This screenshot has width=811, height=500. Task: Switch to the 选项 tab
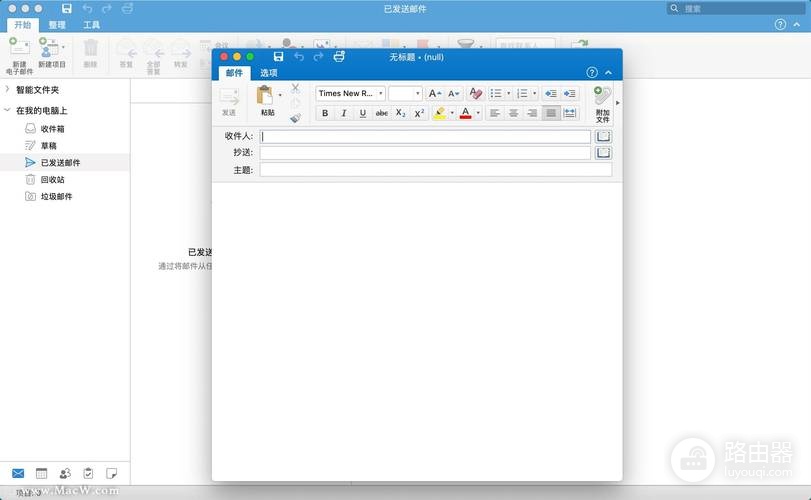[268, 73]
